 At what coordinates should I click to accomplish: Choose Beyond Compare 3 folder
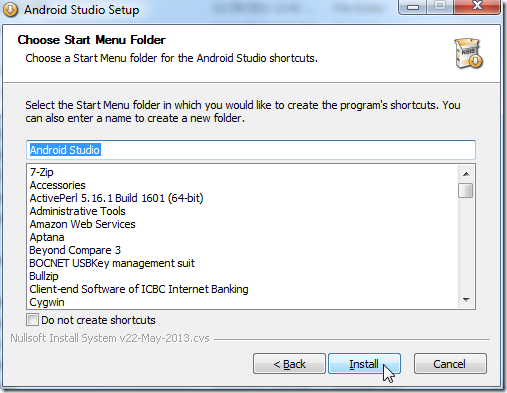pyautogui.click(x=75, y=250)
